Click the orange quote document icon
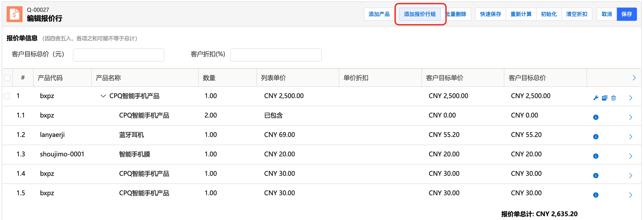The image size is (644, 220). coord(14,14)
